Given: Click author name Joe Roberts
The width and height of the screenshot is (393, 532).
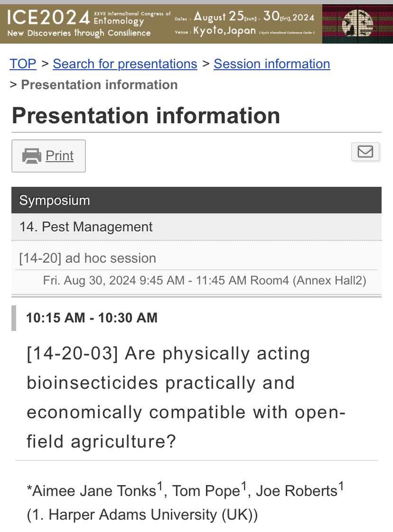Looking at the screenshot, I should click(297, 491).
